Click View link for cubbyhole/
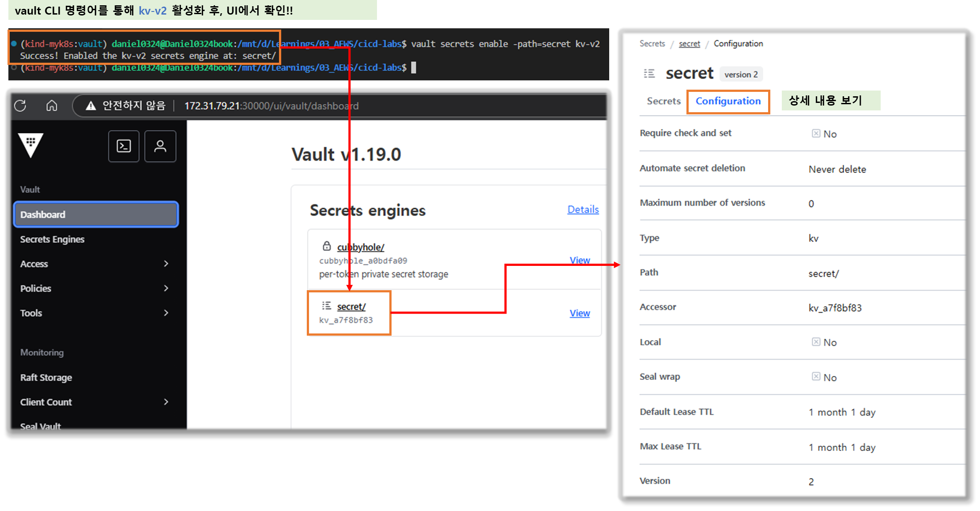The width and height of the screenshot is (980, 511). pos(580,260)
